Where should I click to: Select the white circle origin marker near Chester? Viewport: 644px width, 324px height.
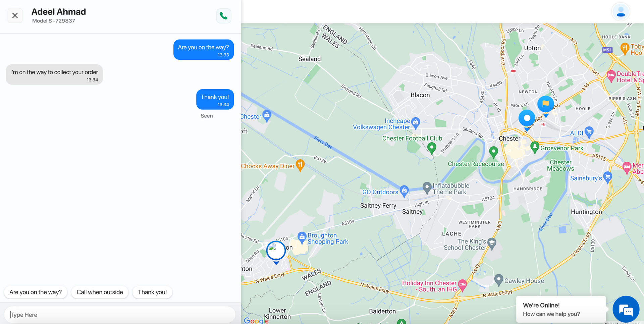click(527, 118)
